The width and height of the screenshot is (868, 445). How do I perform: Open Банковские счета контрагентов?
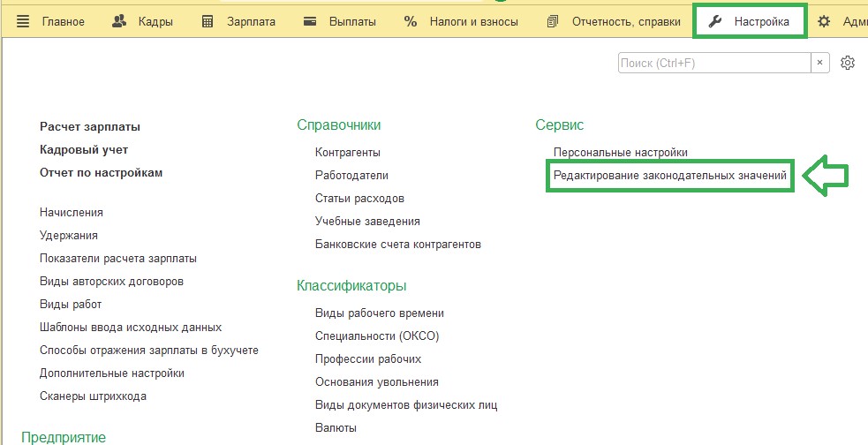pos(398,245)
